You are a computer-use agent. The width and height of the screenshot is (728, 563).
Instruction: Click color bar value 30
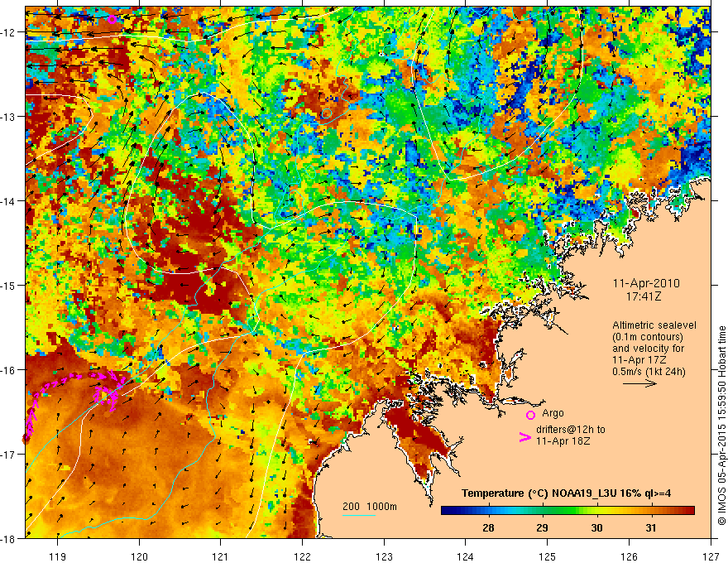point(596,527)
